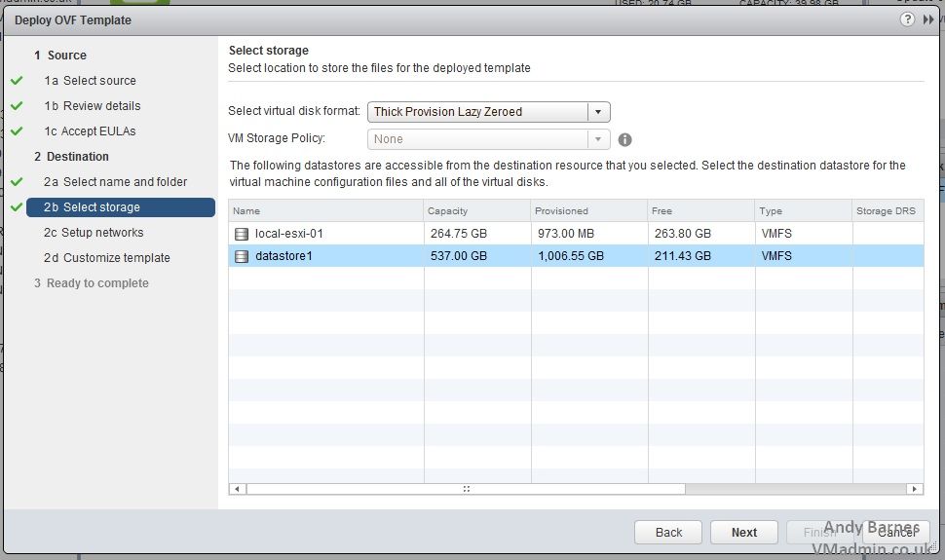Click the expand double-arrow icon in title bar
The height and width of the screenshot is (560, 945).
[x=928, y=19]
